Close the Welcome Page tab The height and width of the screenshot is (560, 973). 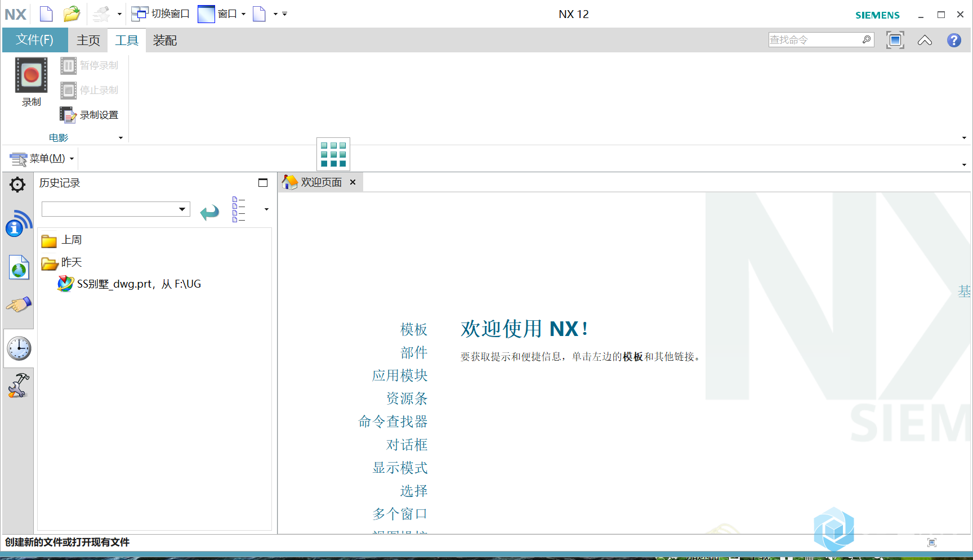(x=352, y=182)
